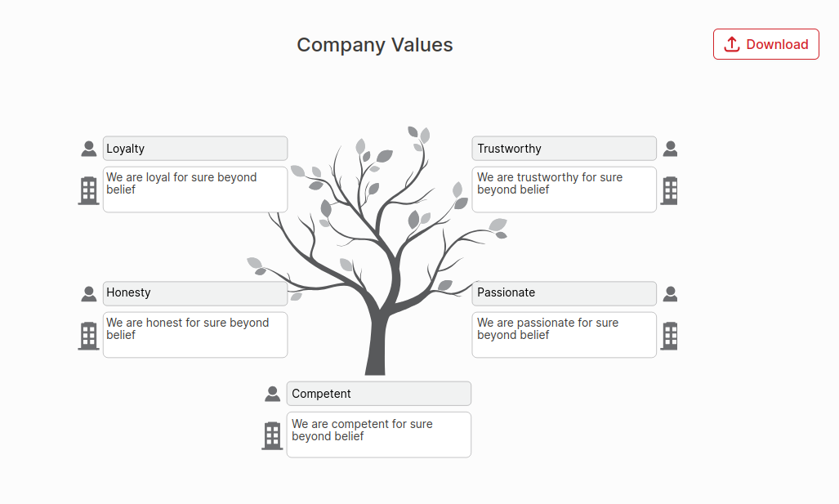The width and height of the screenshot is (839, 504).
Task: Select the building icon next to Trustworthy description
Action: coord(669,190)
